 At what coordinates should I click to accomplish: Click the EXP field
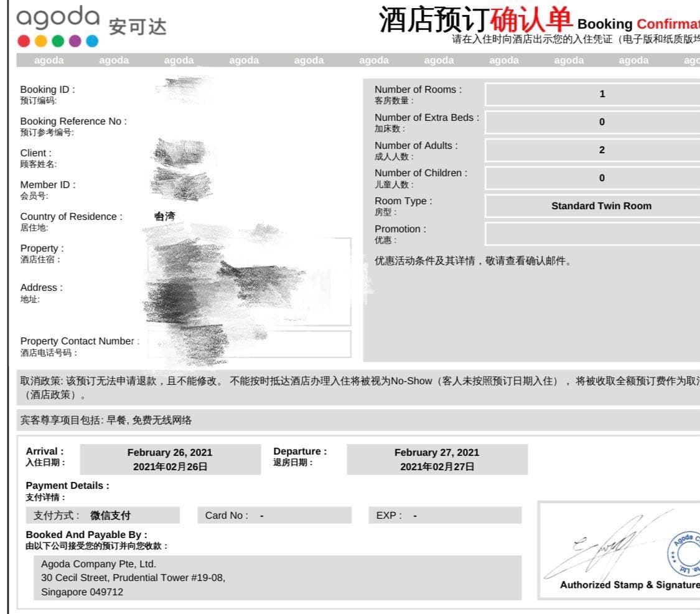445,515
